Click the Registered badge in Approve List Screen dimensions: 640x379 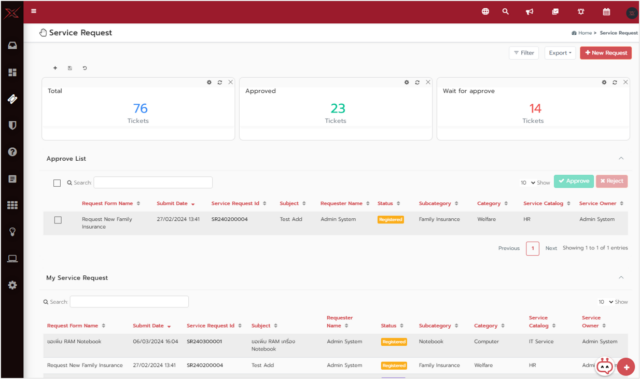coord(391,219)
